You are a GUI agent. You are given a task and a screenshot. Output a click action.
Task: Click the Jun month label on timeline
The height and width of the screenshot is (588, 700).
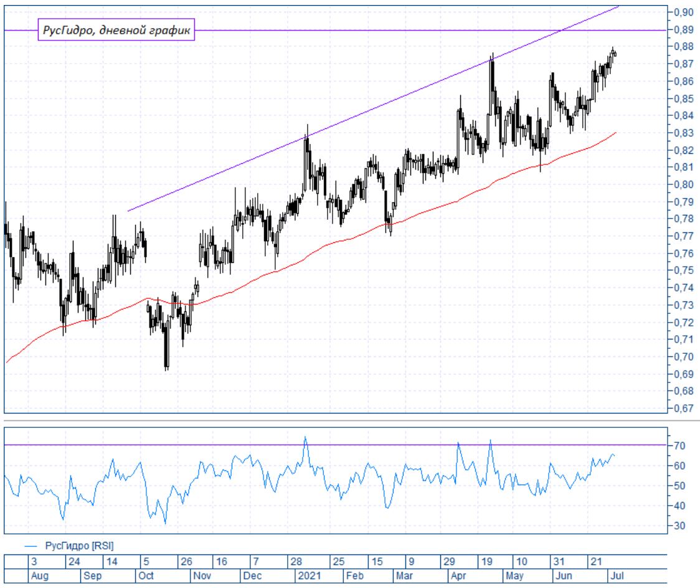click(x=564, y=576)
